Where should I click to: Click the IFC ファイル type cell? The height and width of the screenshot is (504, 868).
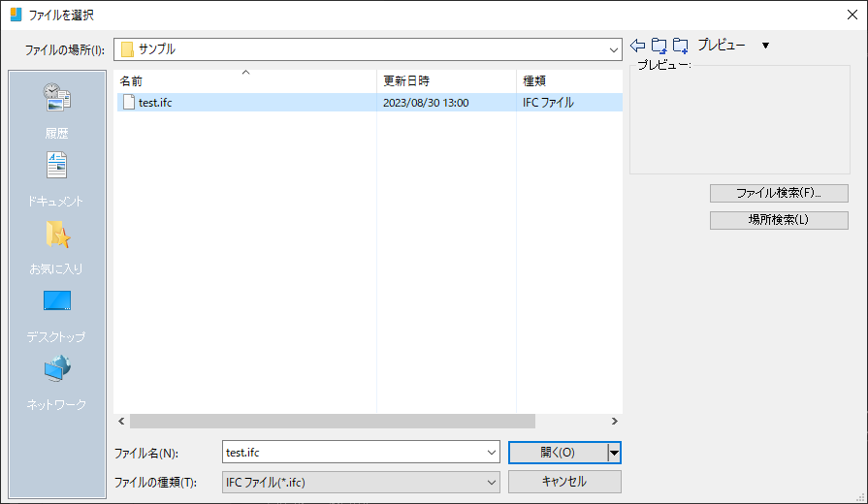click(x=548, y=103)
